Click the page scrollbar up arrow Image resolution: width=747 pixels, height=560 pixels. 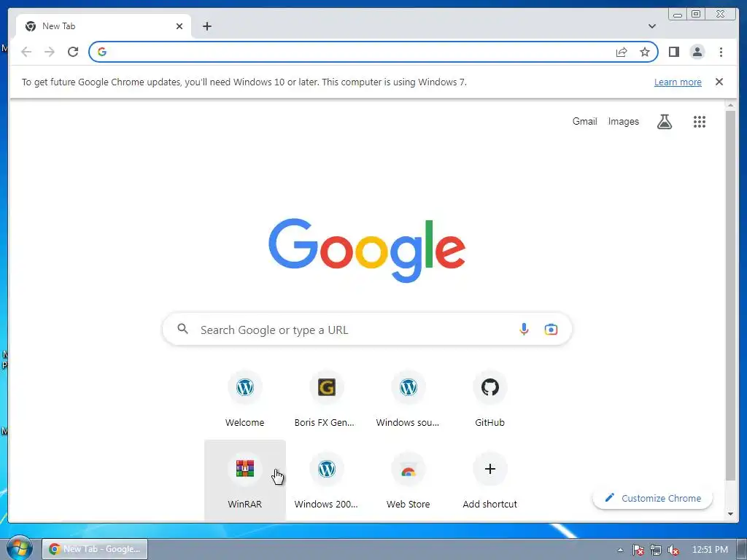pyautogui.click(x=730, y=105)
